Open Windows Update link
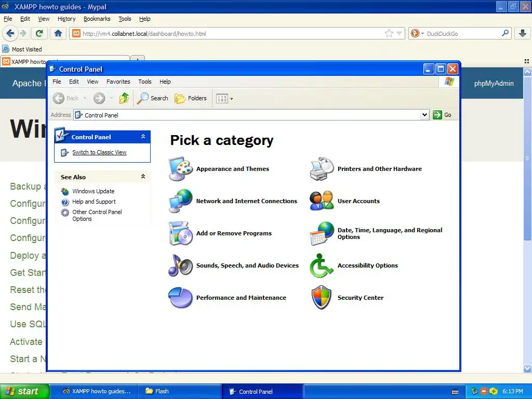This screenshot has height=399, width=532. point(94,191)
